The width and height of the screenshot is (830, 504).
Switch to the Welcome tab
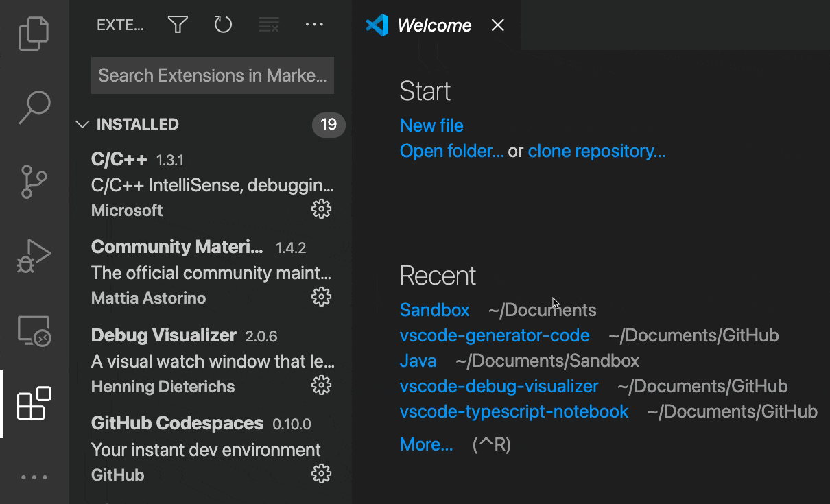[434, 25]
